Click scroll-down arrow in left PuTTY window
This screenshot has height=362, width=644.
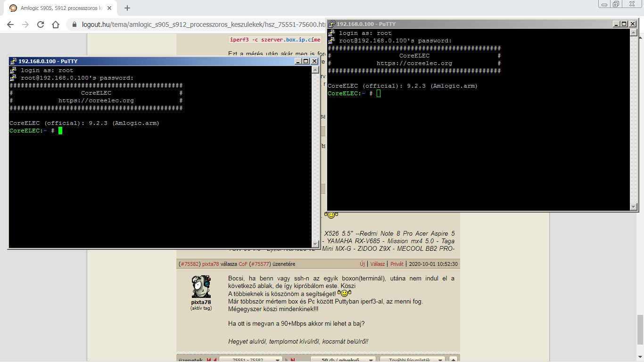(x=315, y=244)
